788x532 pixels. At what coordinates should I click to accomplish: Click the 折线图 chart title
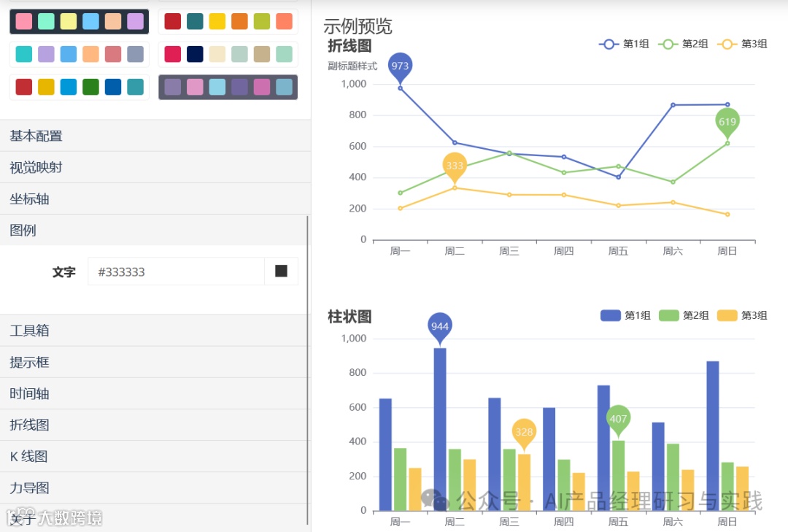349,46
